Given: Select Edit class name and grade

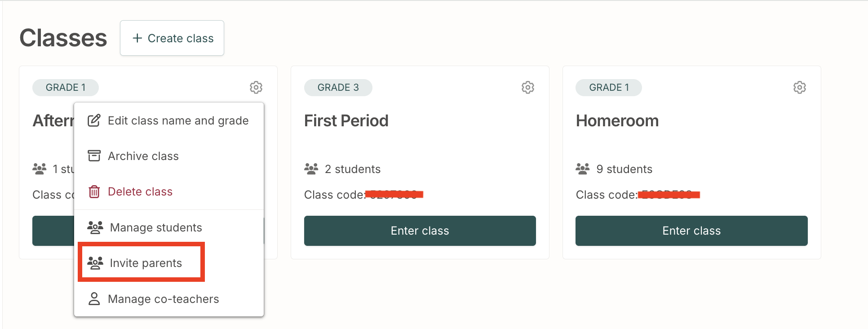Looking at the screenshot, I should click(x=169, y=120).
